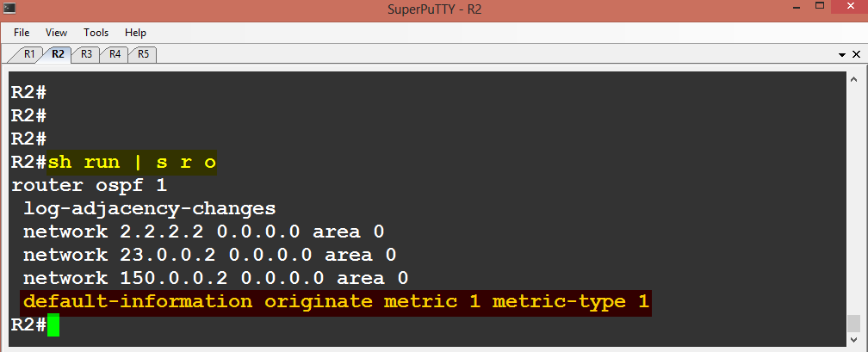
Task: Click the SuperPuTTY app icon in title bar
Action: [9, 8]
